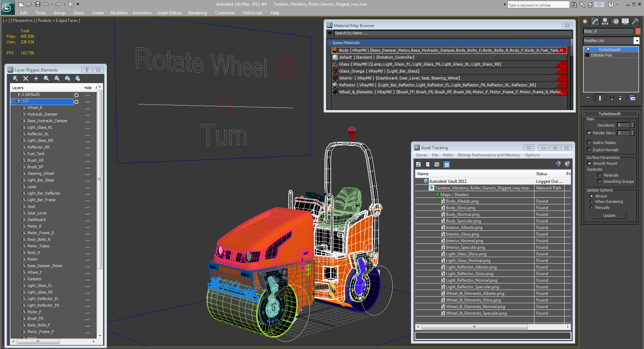Image resolution: width=644 pixels, height=349 pixels.
Task: Click Make Unique icon under modifier stack
Action: tap(612, 98)
